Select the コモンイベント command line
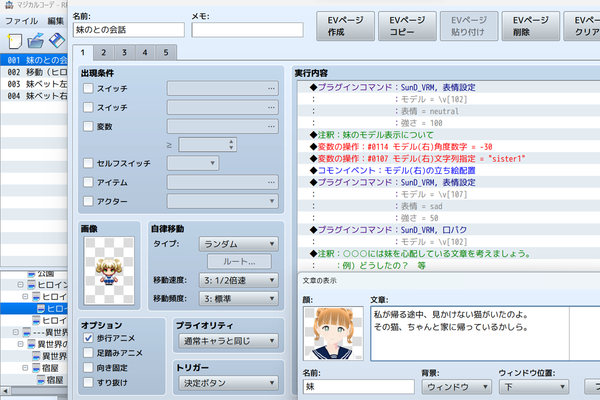Image resolution: width=600 pixels, height=400 pixels. point(448,170)
